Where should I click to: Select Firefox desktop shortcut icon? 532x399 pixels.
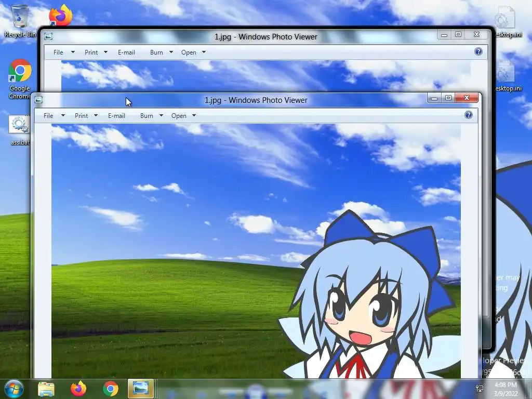point(61,15)
